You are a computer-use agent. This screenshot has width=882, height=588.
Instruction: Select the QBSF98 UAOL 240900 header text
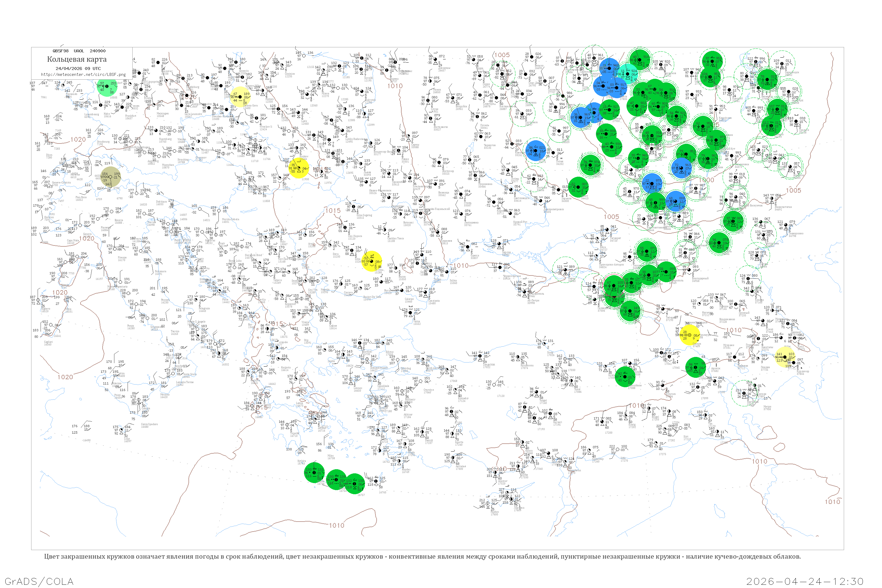(79, 51)
